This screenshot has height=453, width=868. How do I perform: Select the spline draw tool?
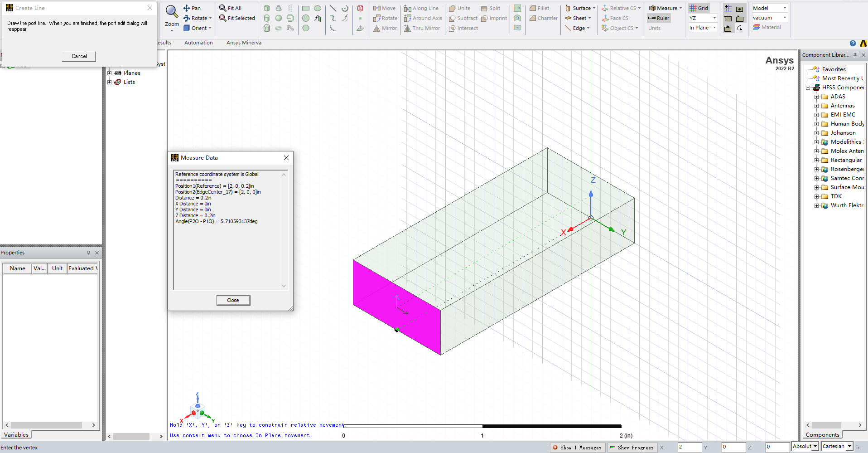pos(333,18)
